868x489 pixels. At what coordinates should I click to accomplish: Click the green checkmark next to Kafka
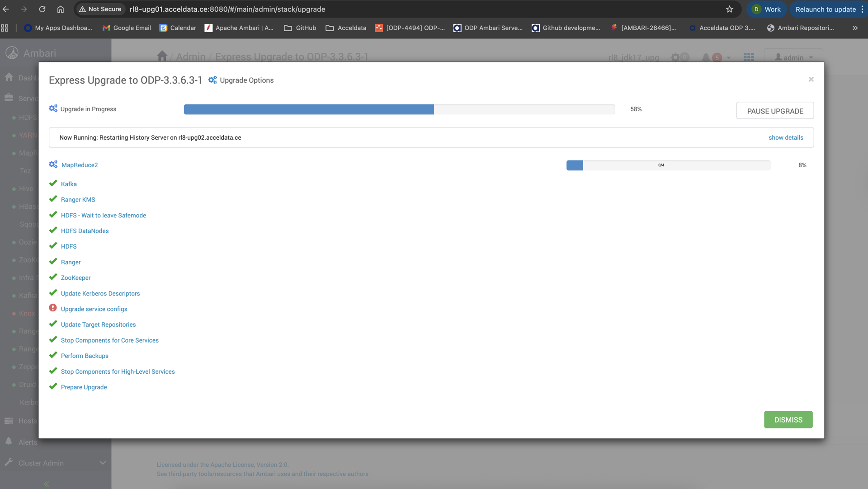[53, 183]
